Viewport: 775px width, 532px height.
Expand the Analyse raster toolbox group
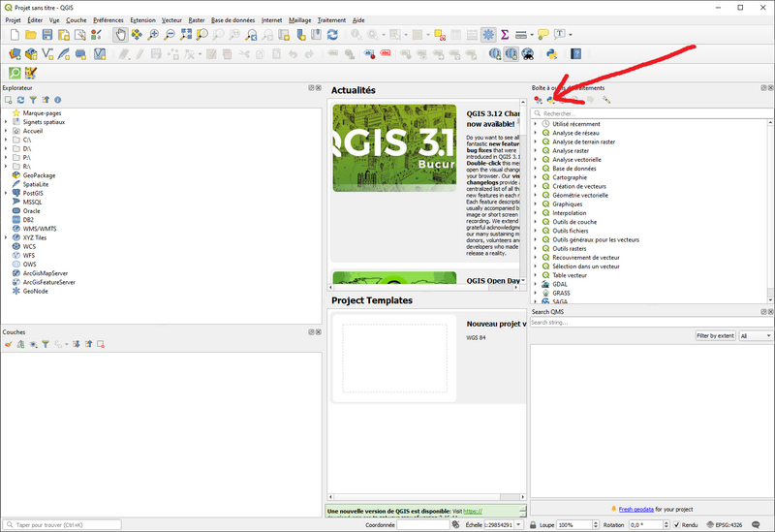(536, 150)
